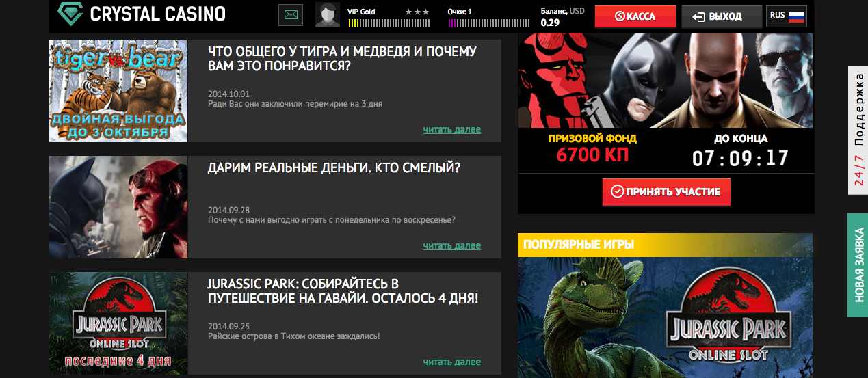Image resolution: width=868 pixels, height=378 pixels.
Task: Click the Очки purple points progress bar
Action: (490, 23)
